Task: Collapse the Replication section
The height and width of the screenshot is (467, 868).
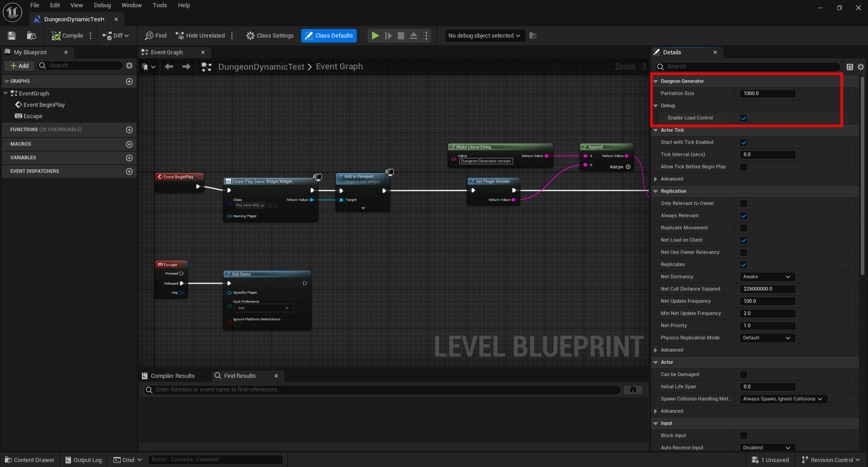Action: point(656,191)
